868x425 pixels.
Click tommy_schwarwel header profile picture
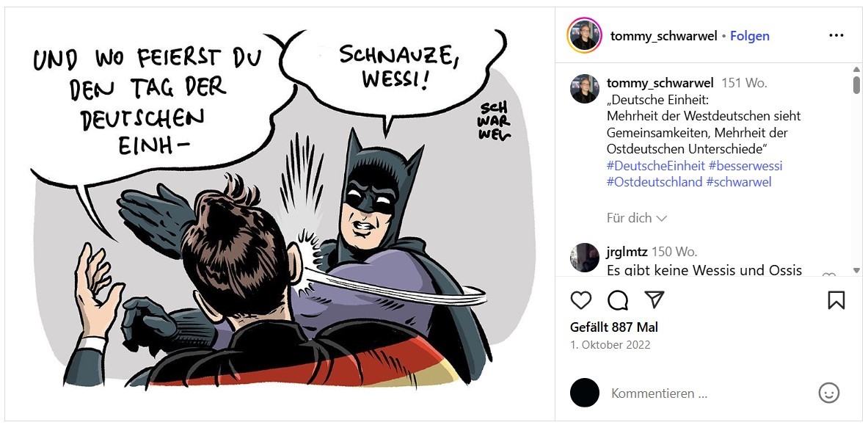(x=584, y=35)
